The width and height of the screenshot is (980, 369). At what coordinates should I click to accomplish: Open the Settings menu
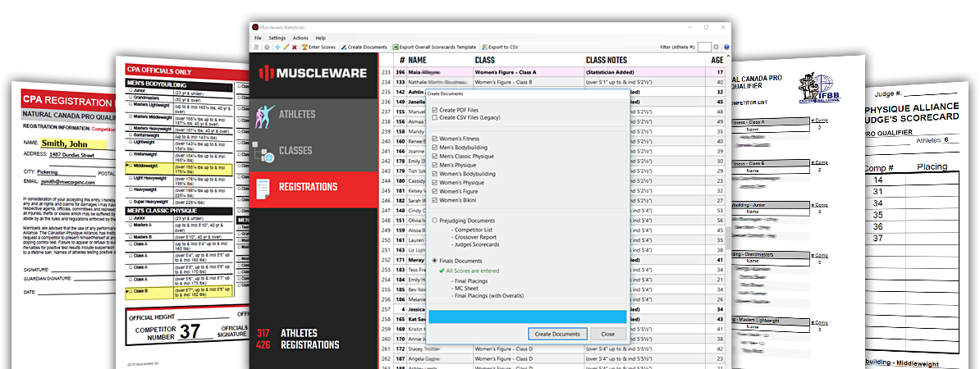click(277, 38)
